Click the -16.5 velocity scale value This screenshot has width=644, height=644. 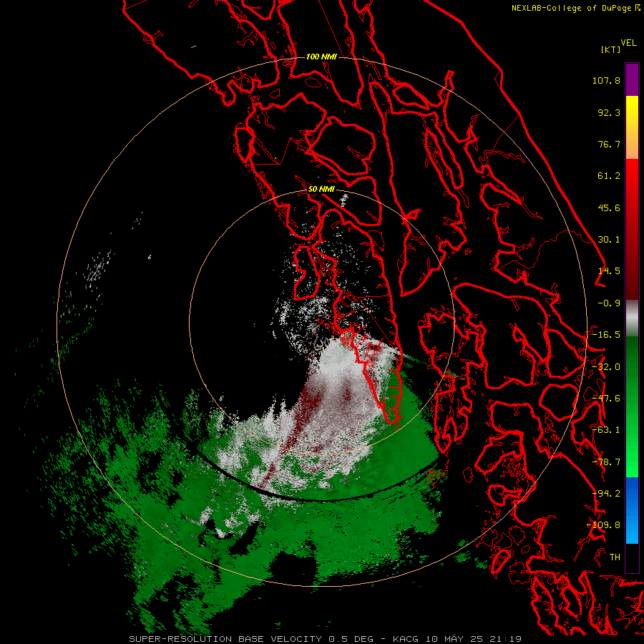coord(606,335)
